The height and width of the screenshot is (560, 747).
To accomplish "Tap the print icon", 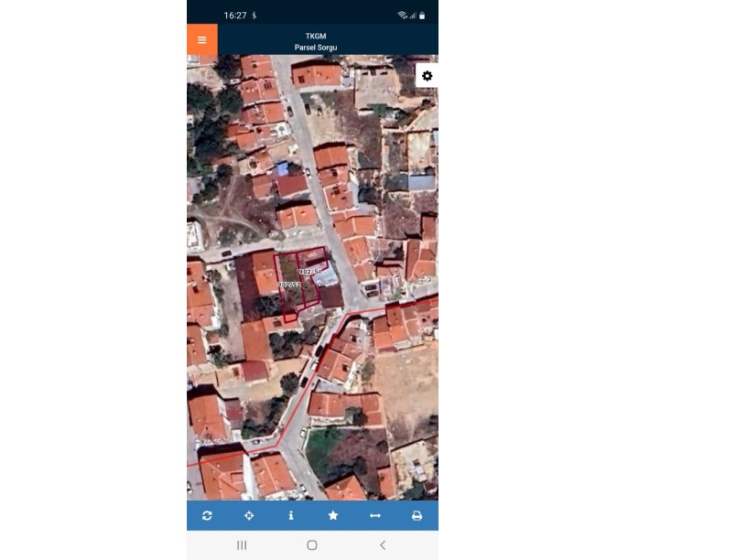I will coord(417,516).
